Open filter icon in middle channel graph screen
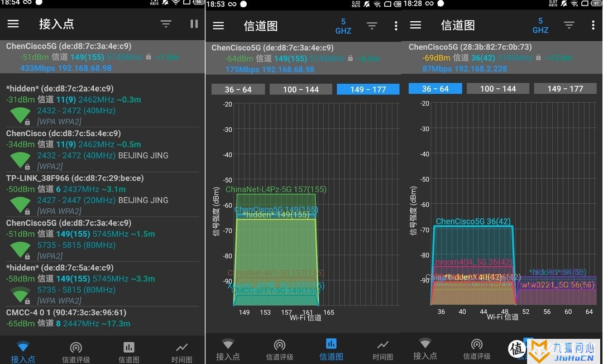The image size is (603, 364). point(371,26)
